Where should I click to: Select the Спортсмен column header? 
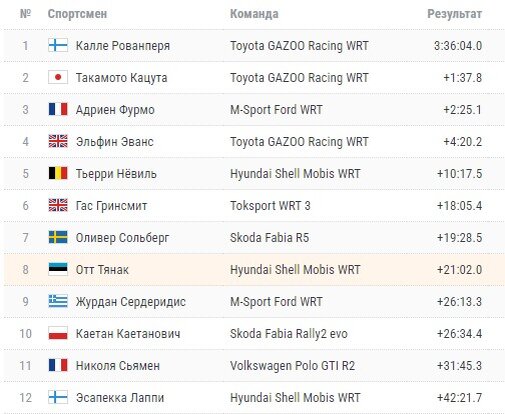click(77, 14)
